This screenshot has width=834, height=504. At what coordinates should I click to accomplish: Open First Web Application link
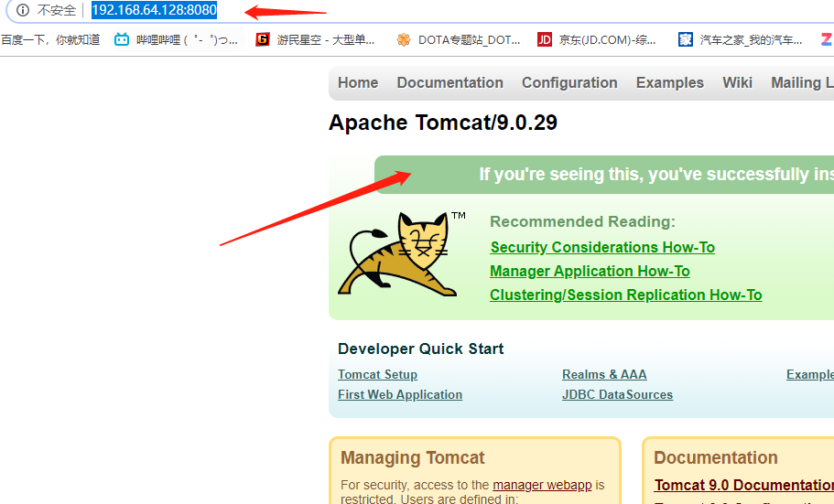point(400,394)
